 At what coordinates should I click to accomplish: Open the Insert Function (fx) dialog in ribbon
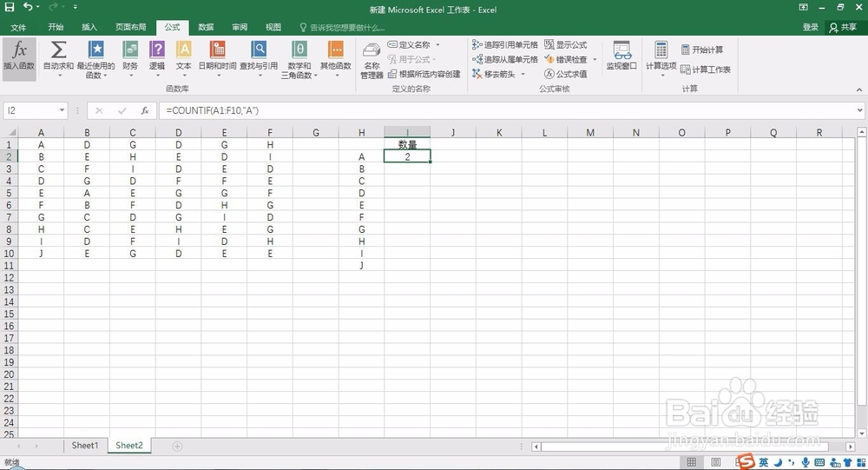(19, 59)
